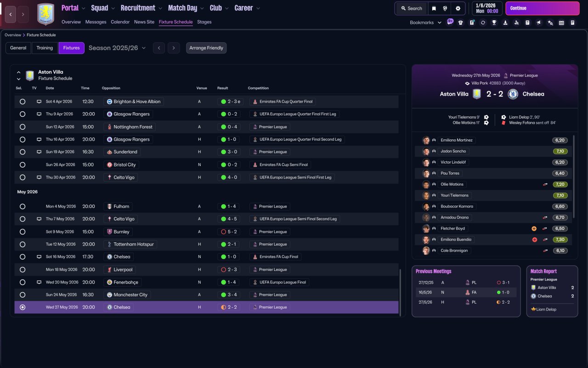This screenshot has height=368, width=588.
Task: Click the Aston Villa badge in match score panel
Action: click(477, 94)
